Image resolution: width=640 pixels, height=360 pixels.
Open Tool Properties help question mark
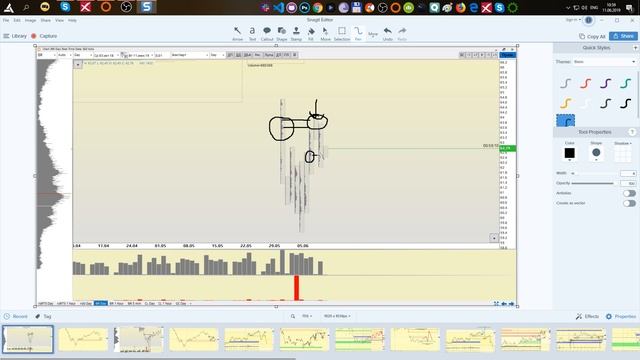pos(632,132)
